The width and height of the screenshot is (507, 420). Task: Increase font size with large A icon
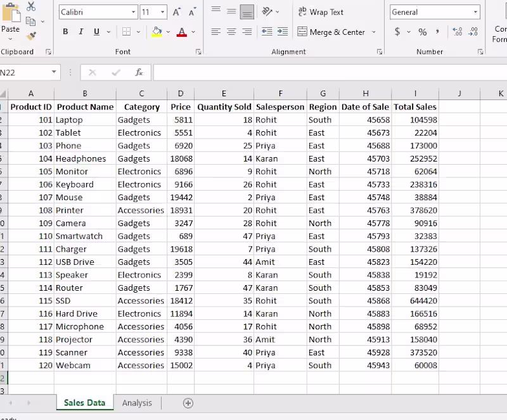point(177,12)
